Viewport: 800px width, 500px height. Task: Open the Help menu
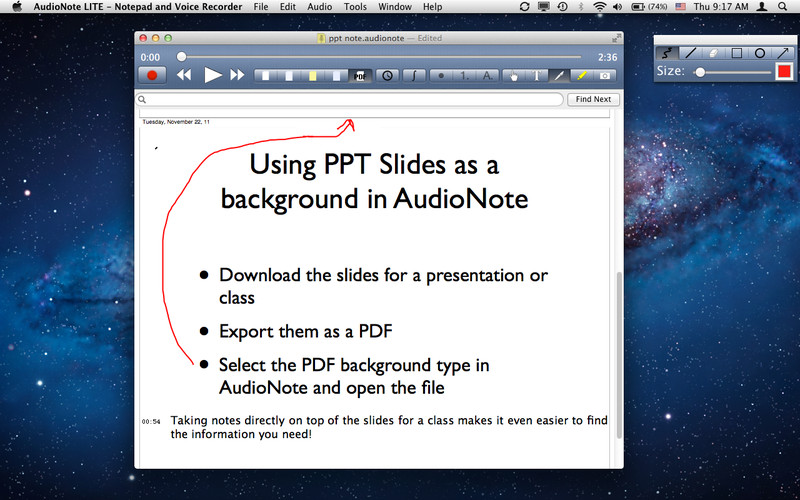pyautogui.click(x=433, y=7)
